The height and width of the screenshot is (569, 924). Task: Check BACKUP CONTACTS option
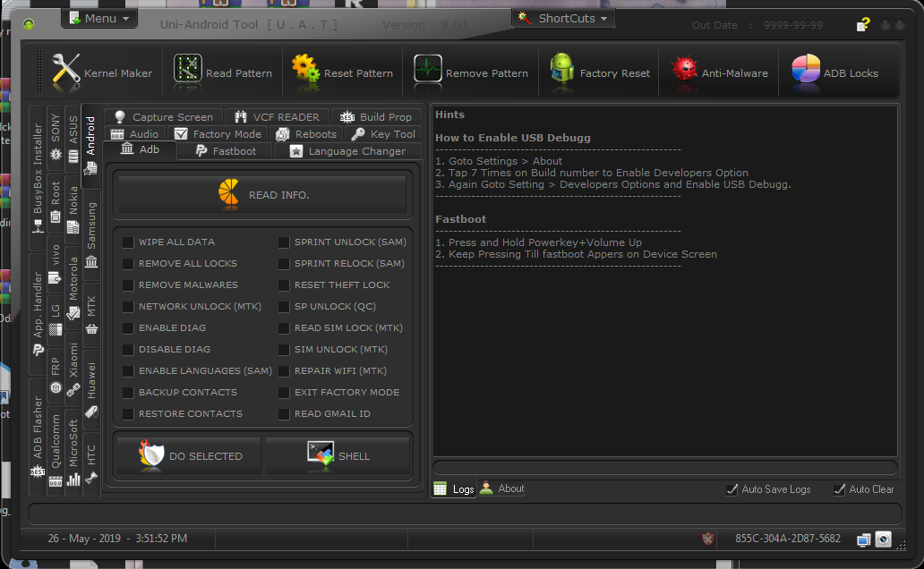tap(128, 392)
